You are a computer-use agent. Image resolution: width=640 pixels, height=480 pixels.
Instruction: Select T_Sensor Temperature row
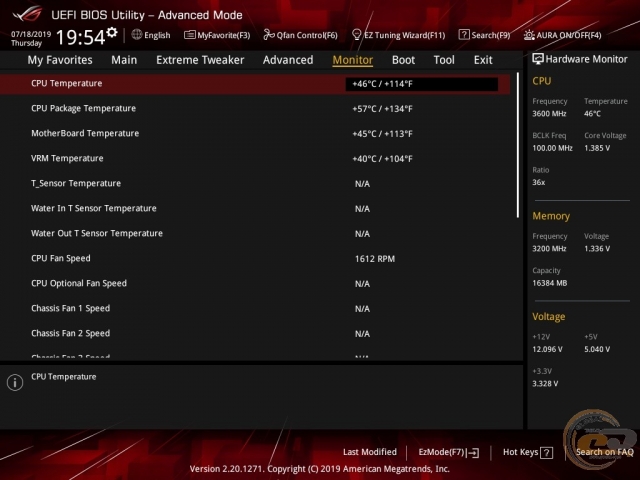coord(255,184)
